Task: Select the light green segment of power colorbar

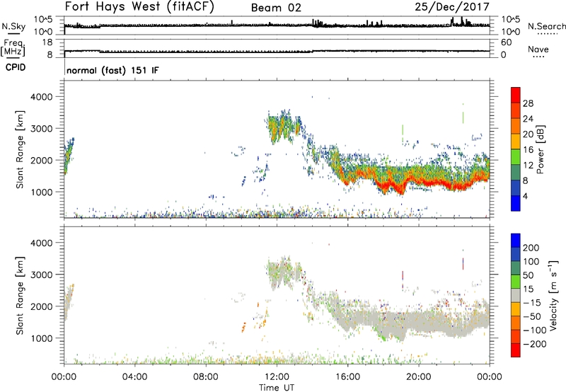Action: point(516,157)
